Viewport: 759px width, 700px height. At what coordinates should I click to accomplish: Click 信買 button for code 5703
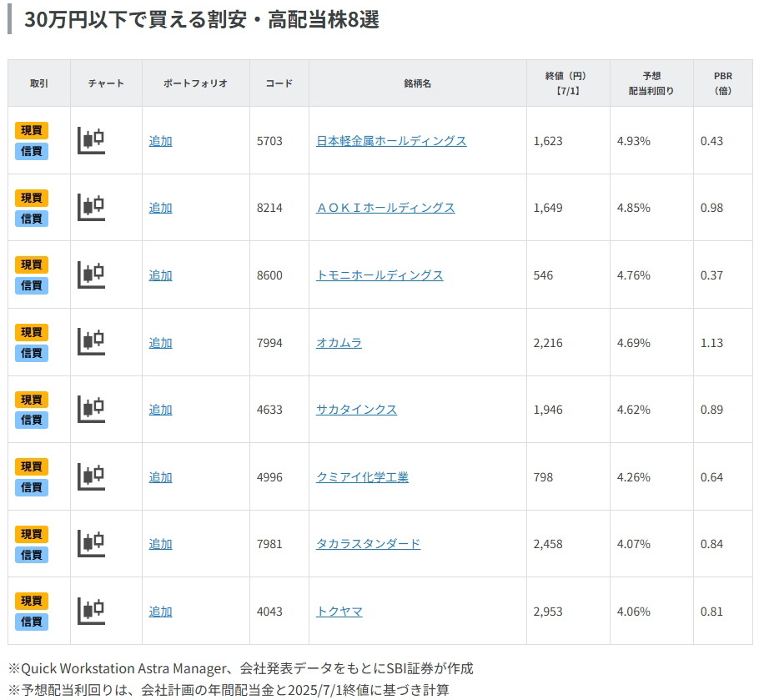[x=32, y=151]
